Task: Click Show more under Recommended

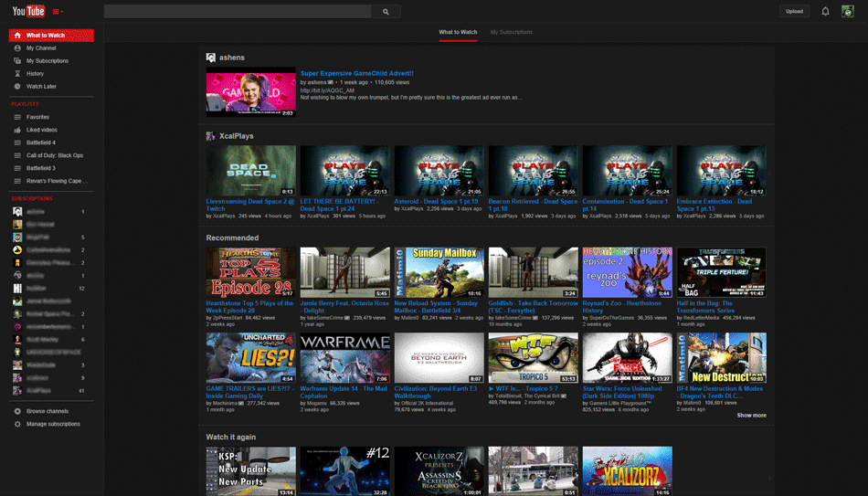Action: (x=751, y=416)
